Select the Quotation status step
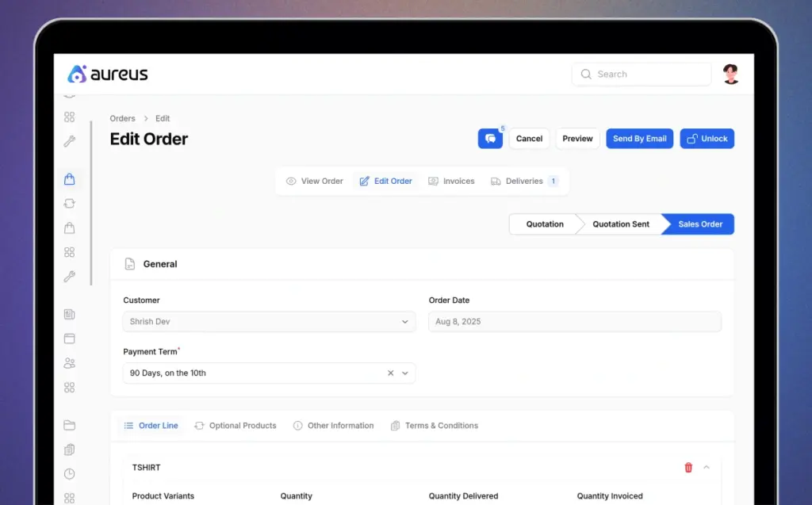This screenshot has width=812, height=505. pyautogui.click(x=545, y=224)
